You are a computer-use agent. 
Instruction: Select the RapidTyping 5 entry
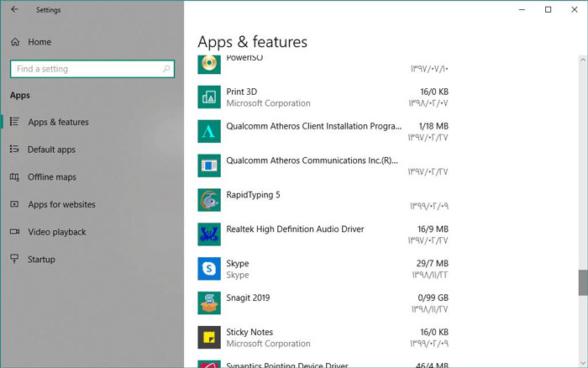pyautogui.click(x=253, y=195)
